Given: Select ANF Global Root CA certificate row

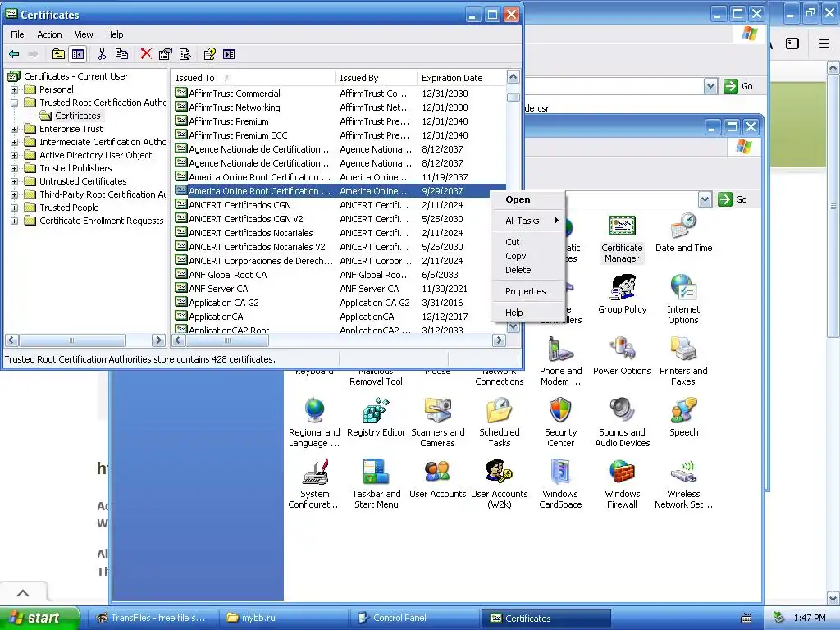Looking at the screenshot, I should 340,275.
